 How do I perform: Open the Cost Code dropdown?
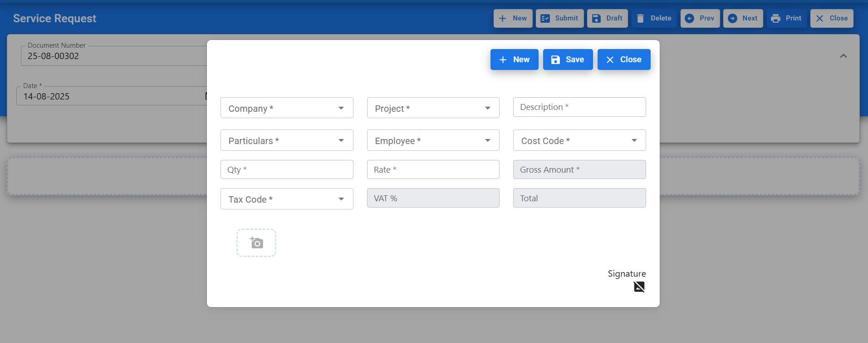point(579,140)
